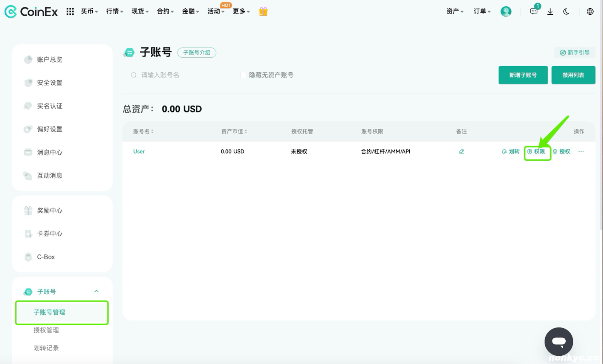Click the 权限 link for User
This screenshot has height=364, width=603.
[x=536, y=151]
